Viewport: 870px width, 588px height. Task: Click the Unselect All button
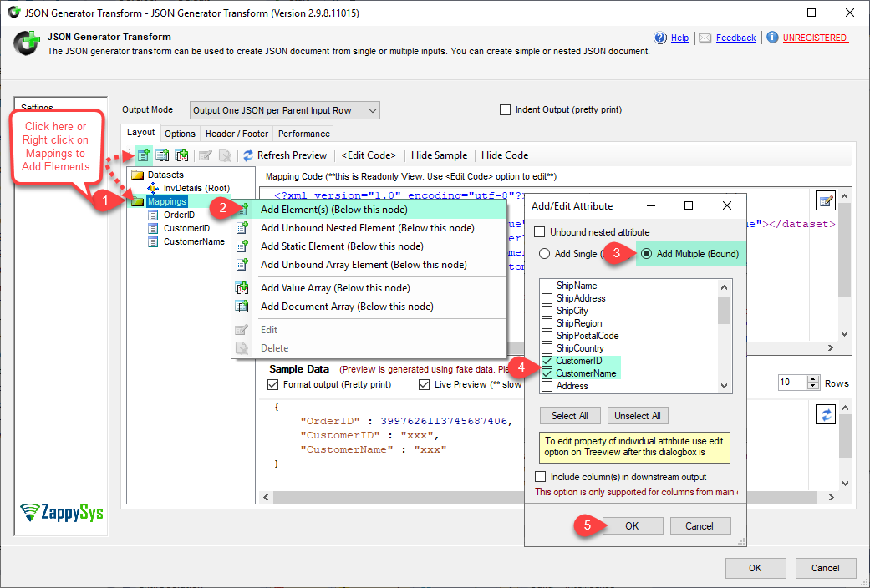click(638, 415)
